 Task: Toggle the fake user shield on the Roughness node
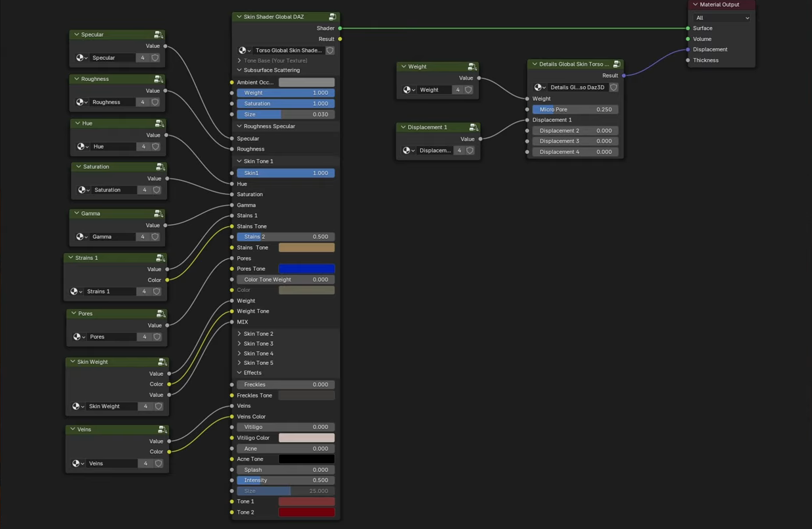click(155, 102)
